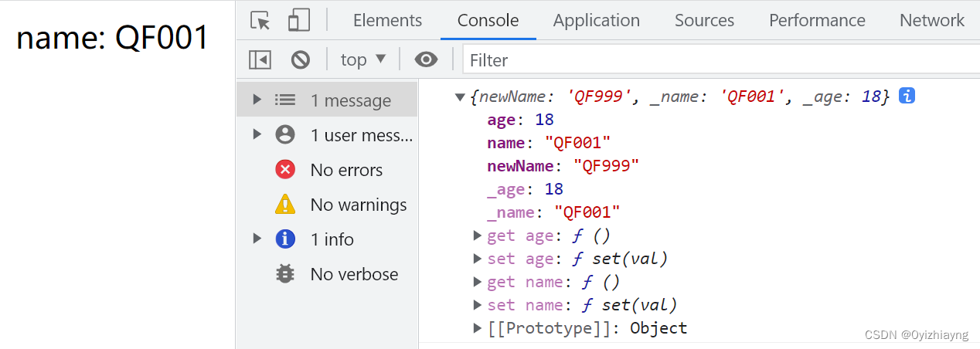This screenshot has height=349, width=980.
Task: Click the red error icon beside No errors
Action: tap(285, 170)
